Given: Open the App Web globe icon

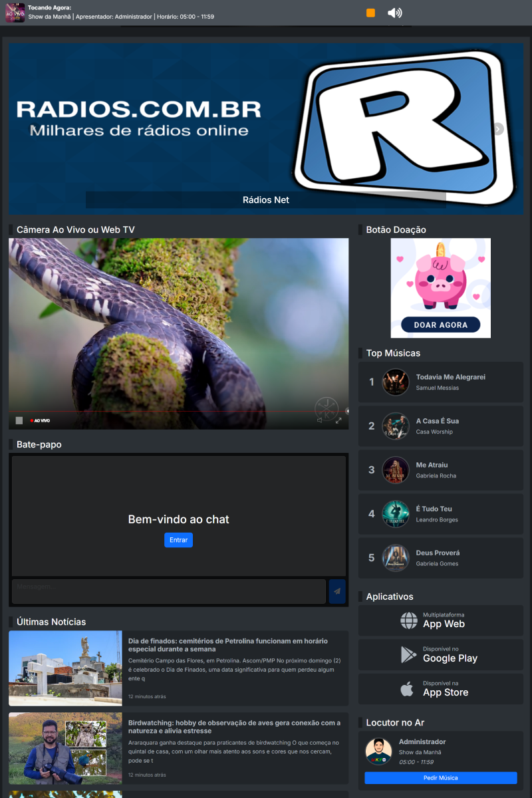Looking at the screenshot, I should [409, 620].
